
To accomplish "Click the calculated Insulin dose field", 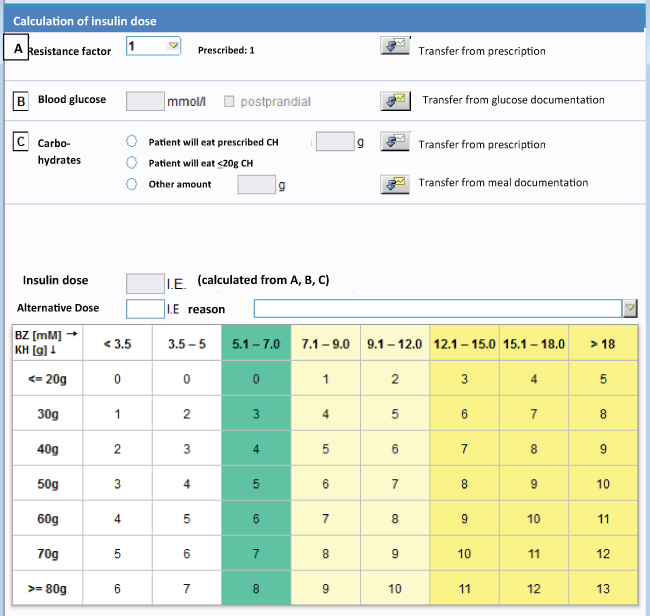I will 145,283.
